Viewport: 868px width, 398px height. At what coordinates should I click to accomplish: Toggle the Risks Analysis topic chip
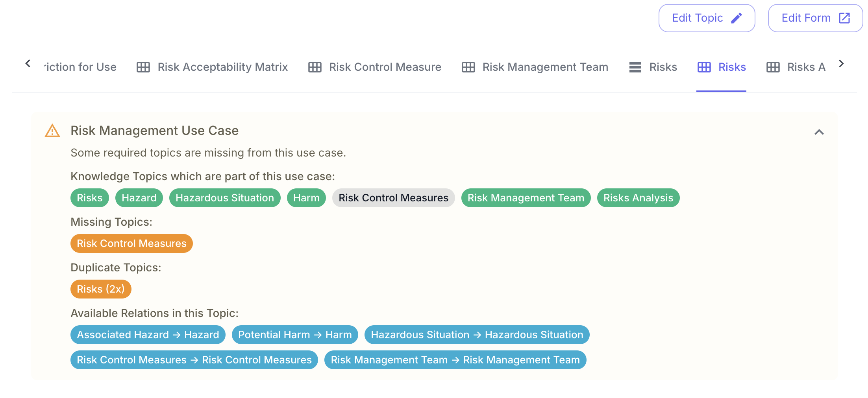(x=638, y=198)
